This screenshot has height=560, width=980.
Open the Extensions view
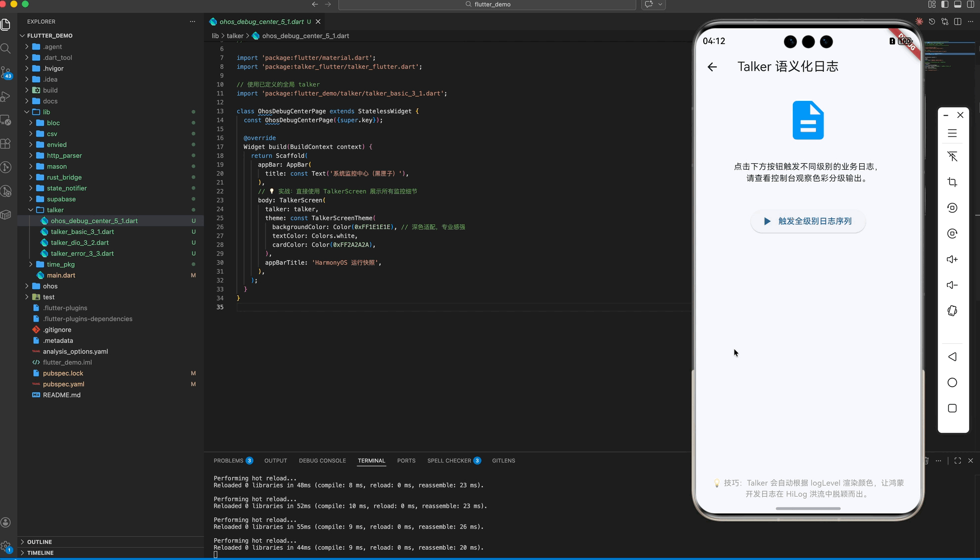tap(6, 143)
